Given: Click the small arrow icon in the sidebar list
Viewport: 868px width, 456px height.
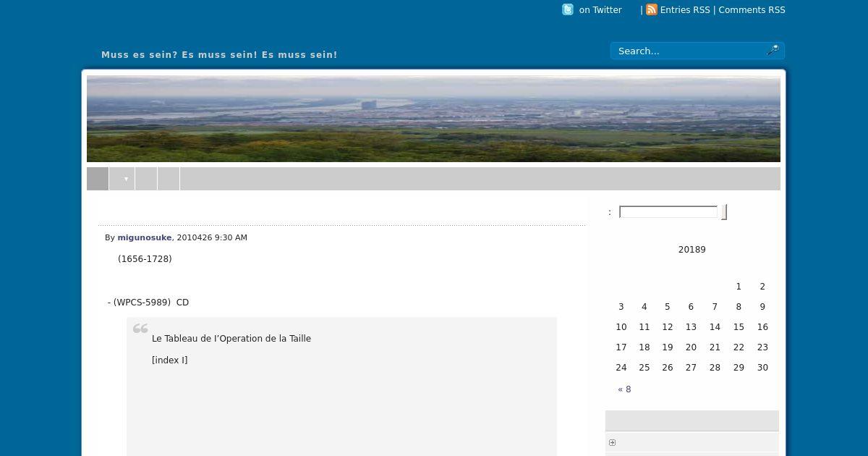Looking at the screenshot, I should [x=612, y=442].
